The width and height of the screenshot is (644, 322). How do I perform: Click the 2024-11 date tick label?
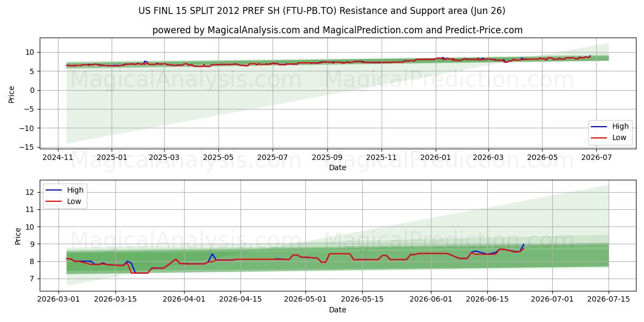click(58, 158)
